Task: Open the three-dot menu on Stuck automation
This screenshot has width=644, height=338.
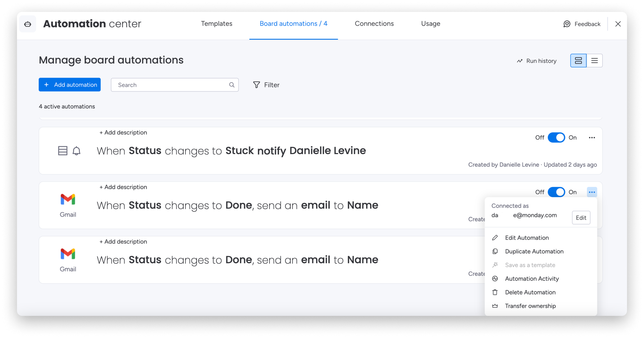Action: click(x=592, y=137)
